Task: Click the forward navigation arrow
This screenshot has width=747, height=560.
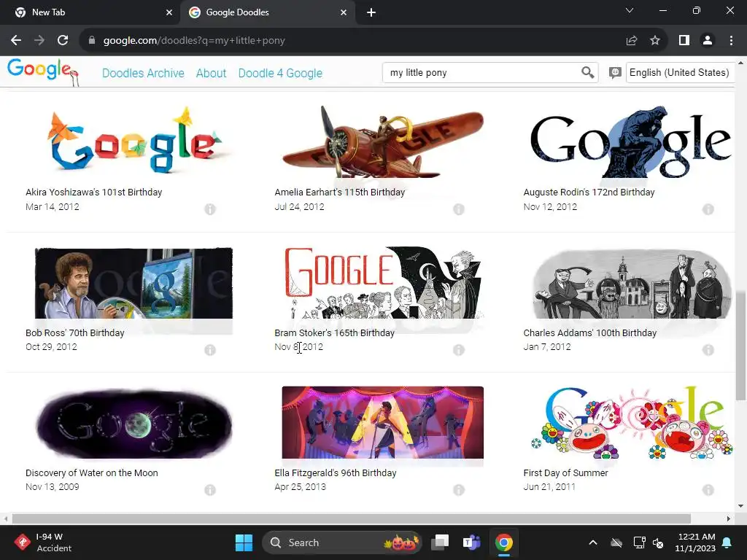Action: pos(39,41)
